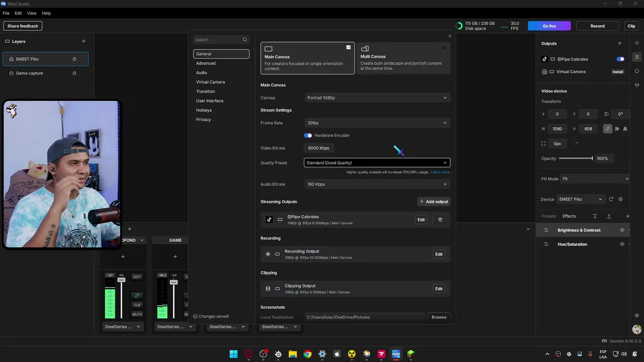Open the Frame Rate 30fps dropdown
Image resolution: width=644 pixels, height=362 pixels.
pyautogui.click(x=377, y=123)
